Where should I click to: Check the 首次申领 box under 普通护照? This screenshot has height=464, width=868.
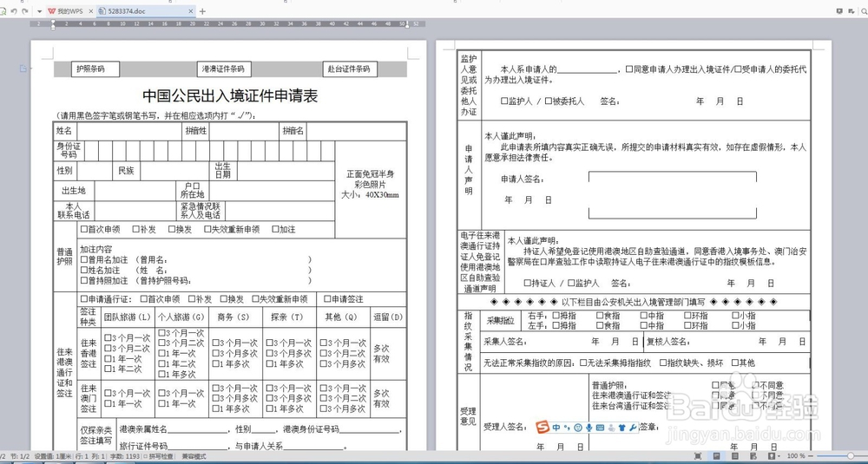coord(83,229)
